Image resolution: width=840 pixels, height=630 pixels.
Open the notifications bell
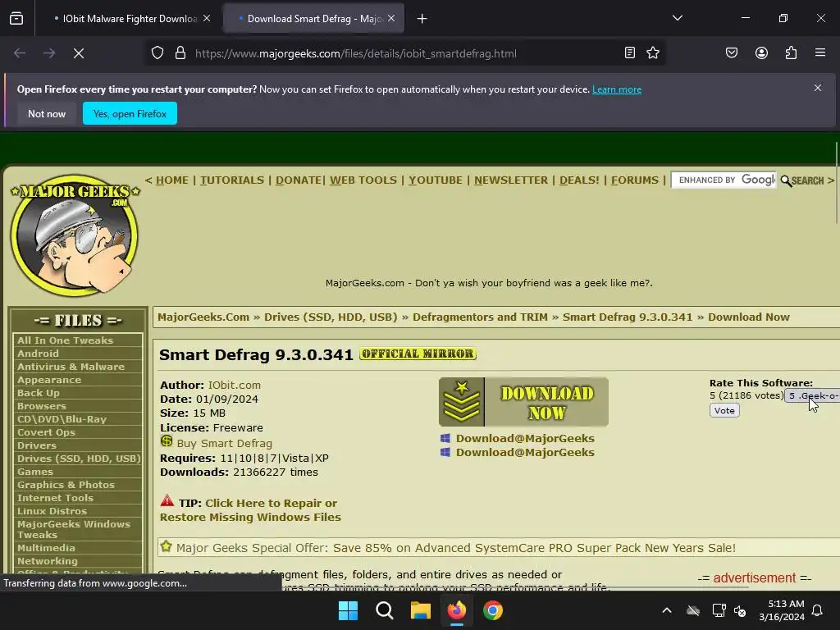click(818, 610)
